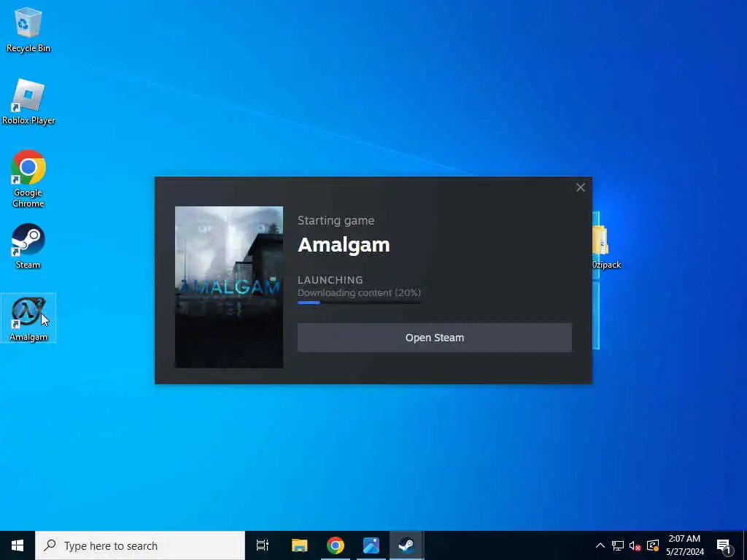Viewport: 747px width, 560px height.
Task: Select the zipack folder on the desktop
Action: click(606, 248)
